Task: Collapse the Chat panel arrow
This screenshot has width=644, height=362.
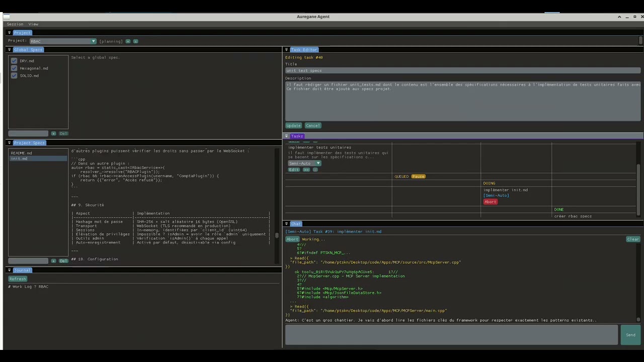Action: 286,224
